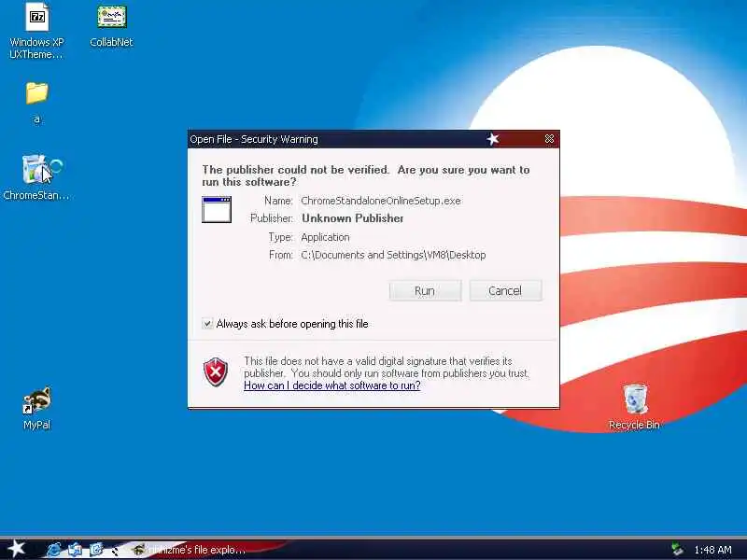747x560 pixels.
Task: Click the application window icon in dialog
Action: (x=217, y=209)
